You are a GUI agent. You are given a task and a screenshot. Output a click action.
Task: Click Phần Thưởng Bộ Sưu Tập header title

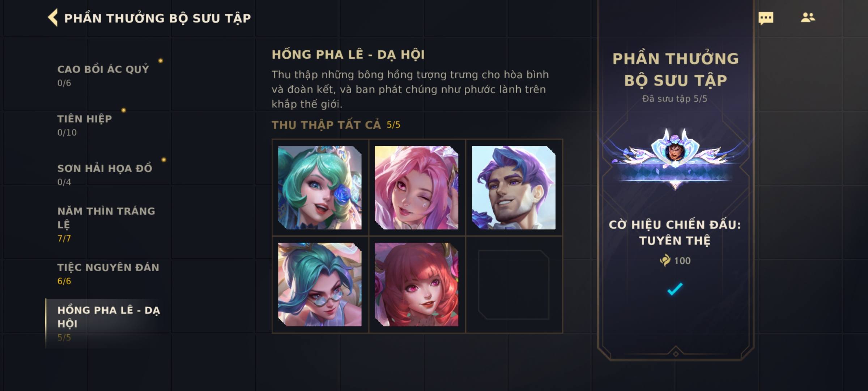[158, 18]
